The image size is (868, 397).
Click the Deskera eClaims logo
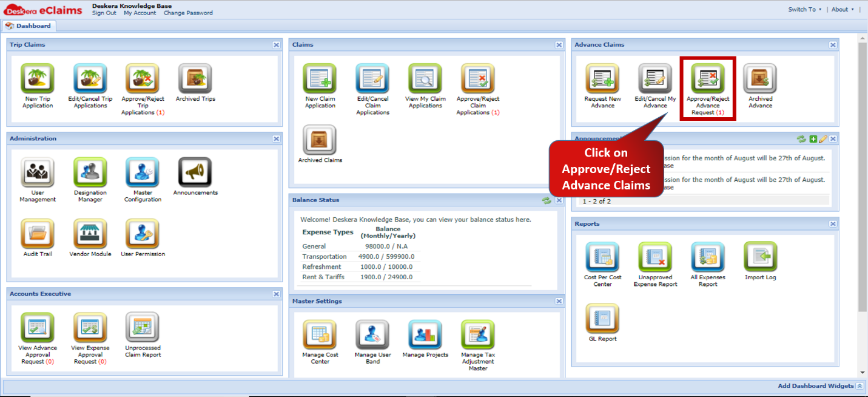41,10
